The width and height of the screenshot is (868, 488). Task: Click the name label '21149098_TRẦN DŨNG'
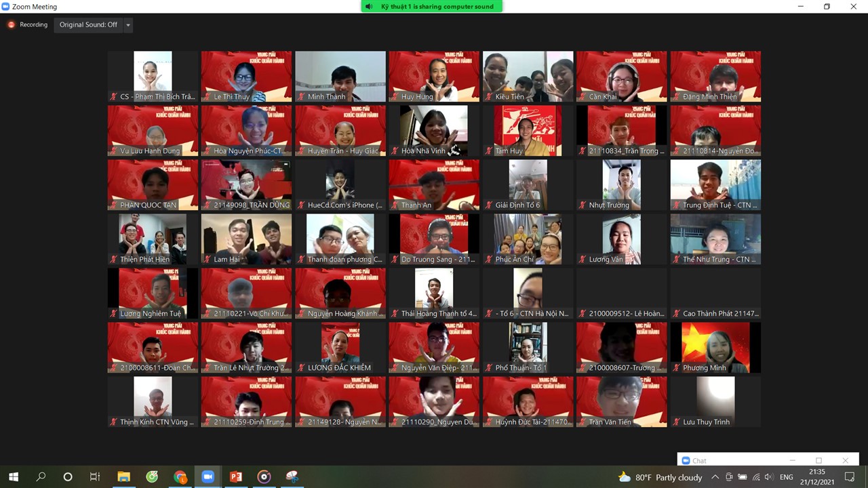(252, 205)
